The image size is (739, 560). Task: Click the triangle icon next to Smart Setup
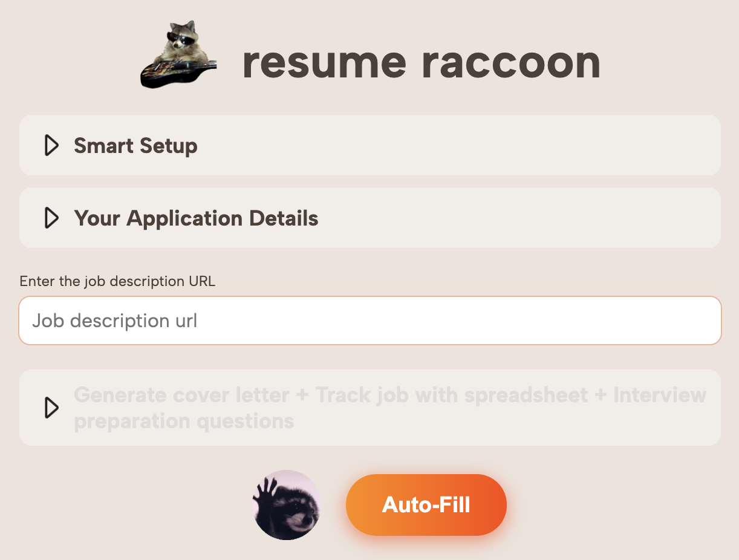[51, 145]
